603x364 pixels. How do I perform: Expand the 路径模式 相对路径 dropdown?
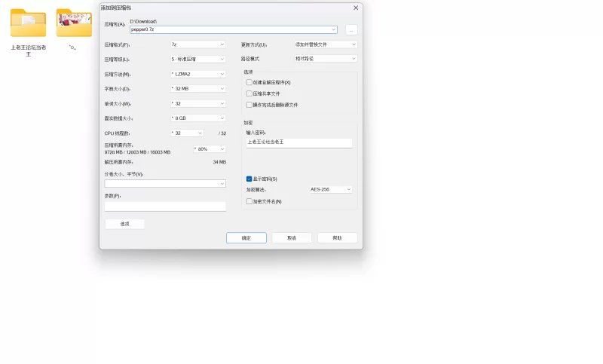tap(326, 58)
